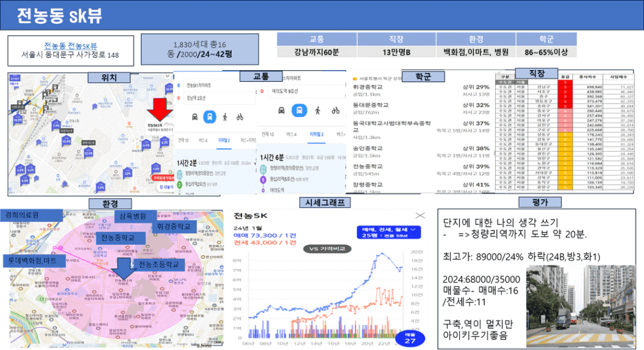Switch to 전체 10 tab in Gangnam route panel
This screenshot has height=350, width=644.
click(x=183, y=140)
